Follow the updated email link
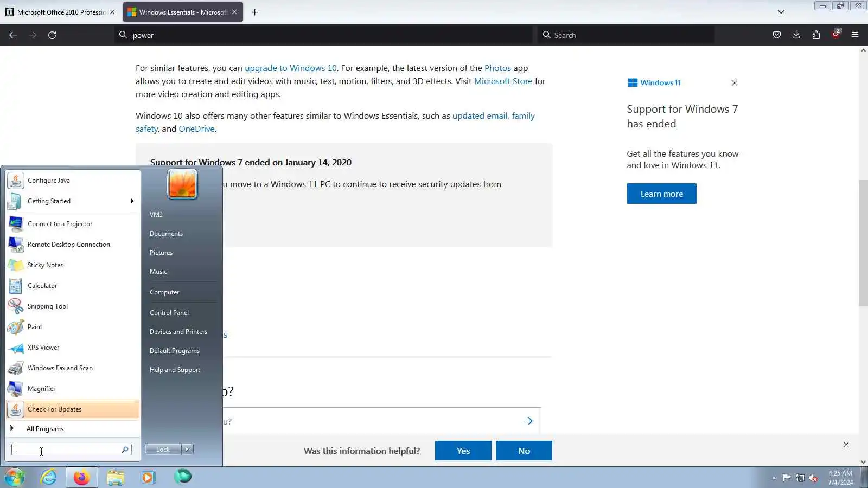Screen dimensions: 868x488 pos(480,115)
